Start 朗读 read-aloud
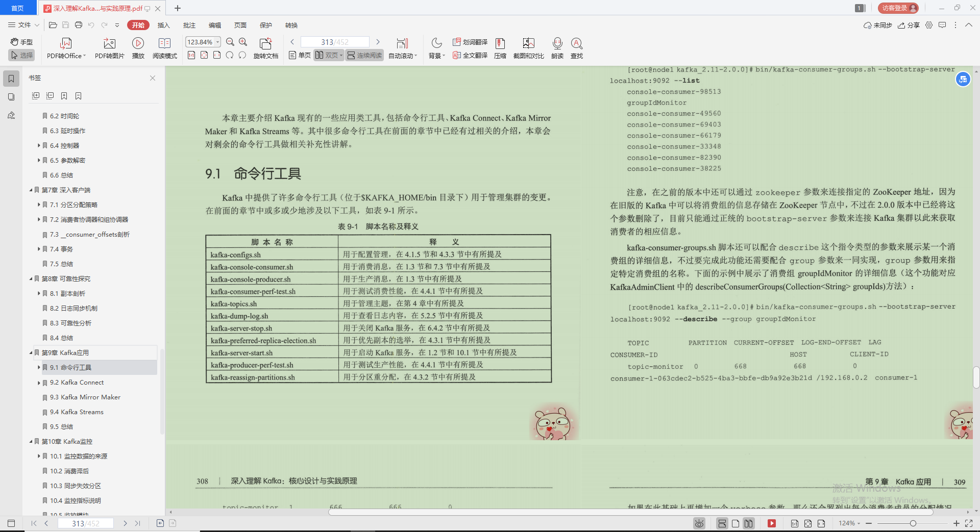This screenshot has height=532, width=980. pyautogui.click(x=557, y=47)
